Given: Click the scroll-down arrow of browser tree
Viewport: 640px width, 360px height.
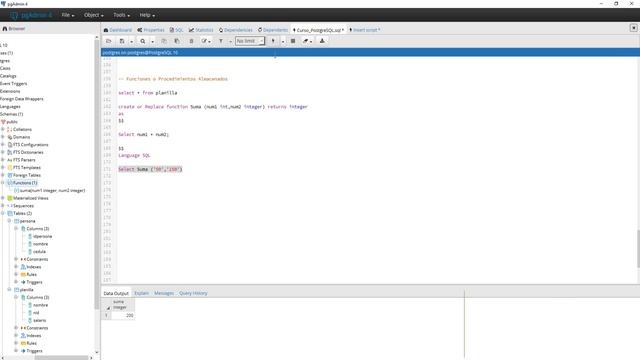Looking at the screenshot, I should [97, 352].
